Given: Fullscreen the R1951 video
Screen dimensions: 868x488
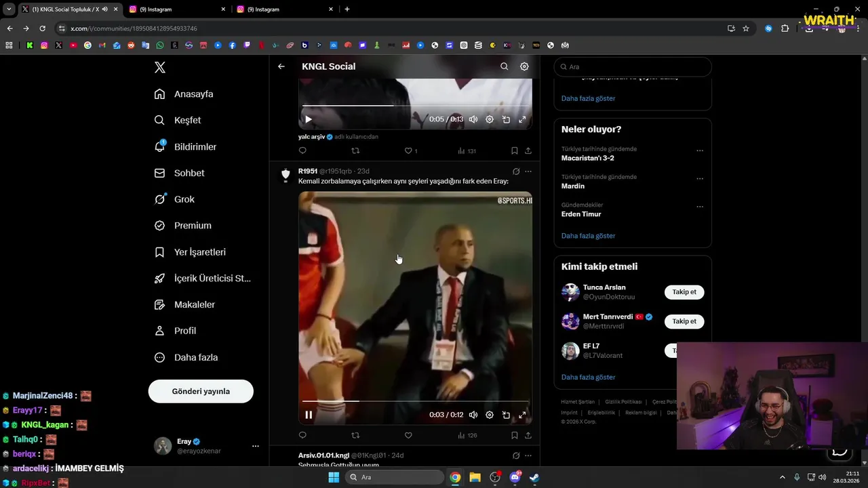Looking at the screenshot, I should (522, 415).
